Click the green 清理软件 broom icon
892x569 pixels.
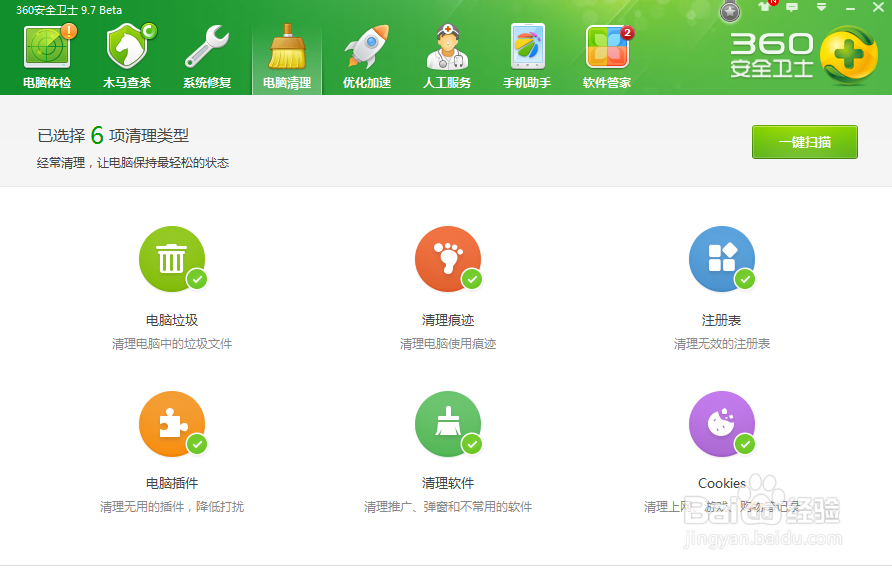coord(448,424)
